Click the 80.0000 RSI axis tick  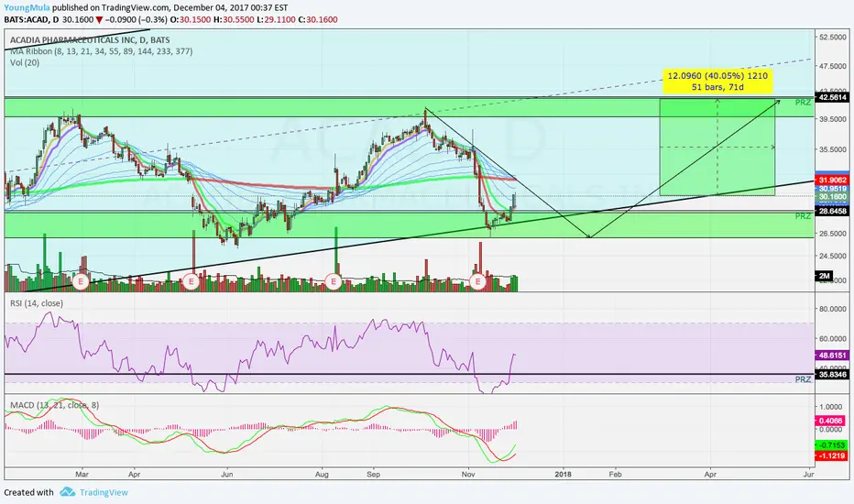coord(832,309)
